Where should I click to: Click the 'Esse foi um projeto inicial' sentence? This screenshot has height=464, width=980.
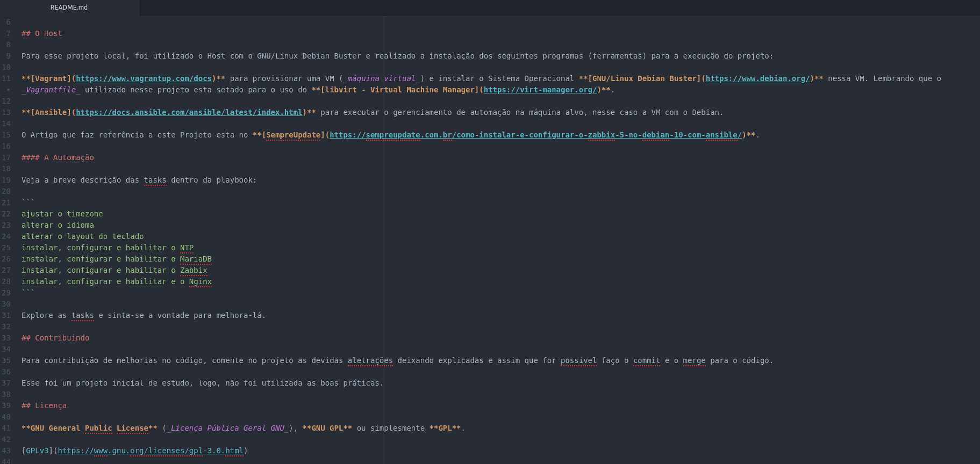[x=203, y=383]
